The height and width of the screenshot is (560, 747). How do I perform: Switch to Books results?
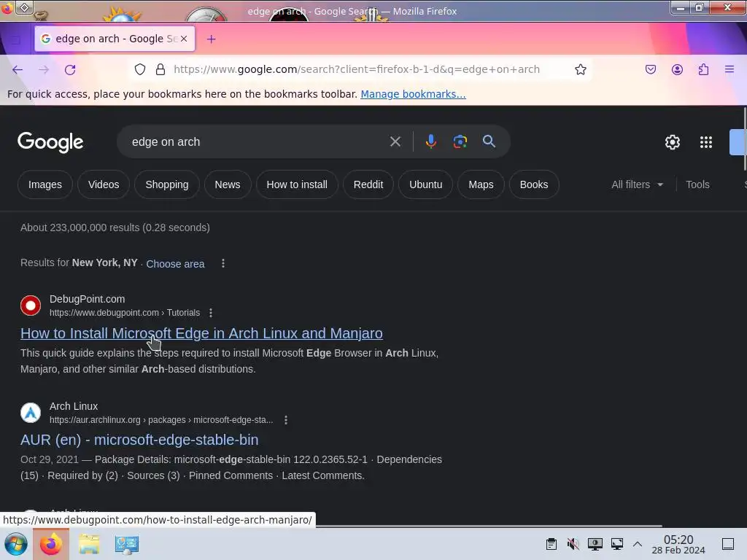tap(533, 184)
